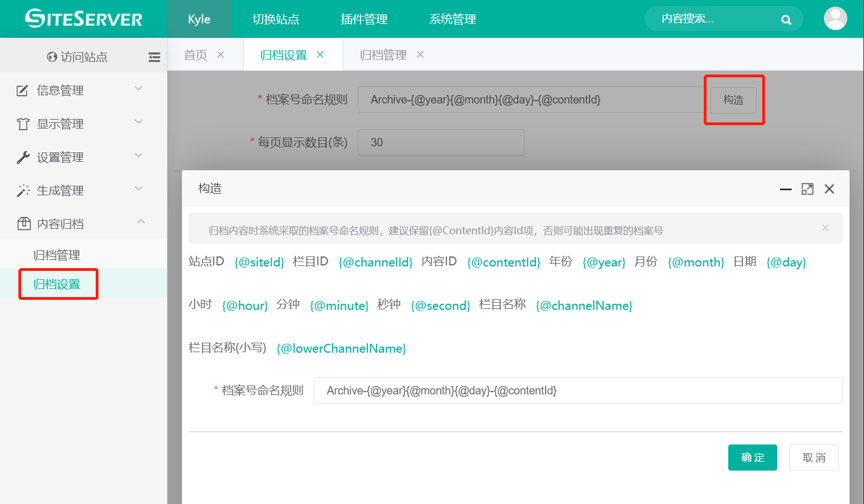The image size is (864, 504).
Task: Maximize the 构造 dialog
Action: tap(807, 189)
